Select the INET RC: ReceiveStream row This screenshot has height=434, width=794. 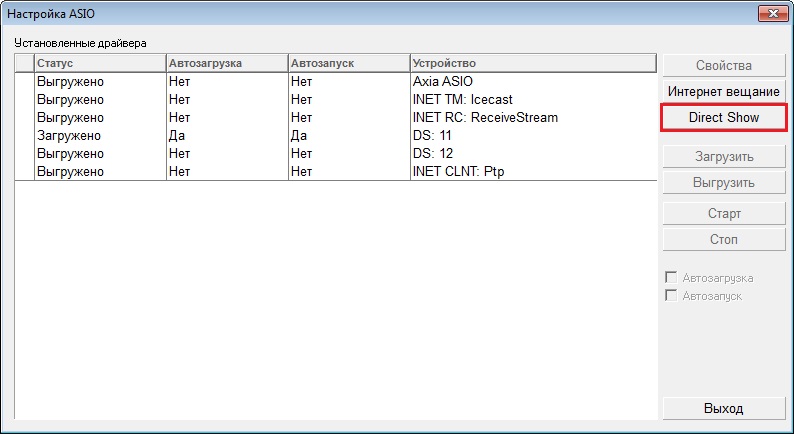pos(336,117)
